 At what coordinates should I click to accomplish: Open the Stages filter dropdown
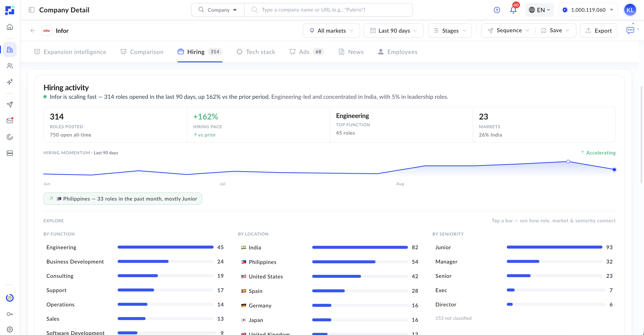click(450, 31)
